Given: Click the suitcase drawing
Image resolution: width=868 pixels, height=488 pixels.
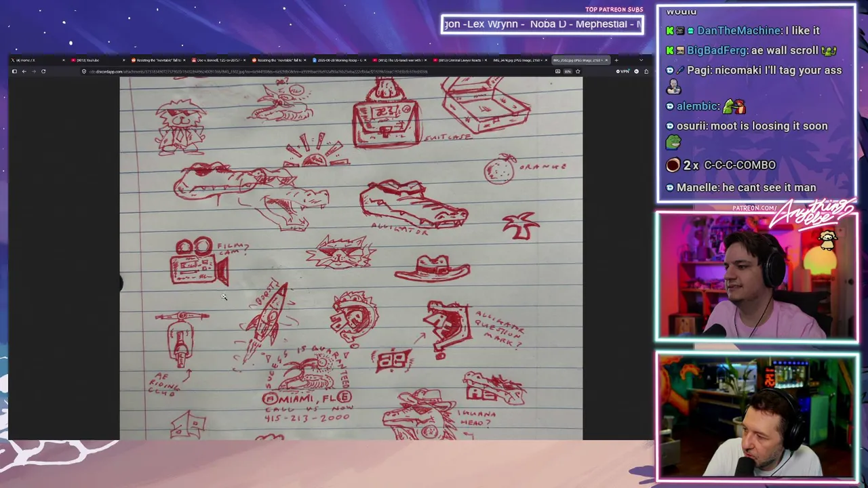Looking at the screenshot, I should click(486, 104).
